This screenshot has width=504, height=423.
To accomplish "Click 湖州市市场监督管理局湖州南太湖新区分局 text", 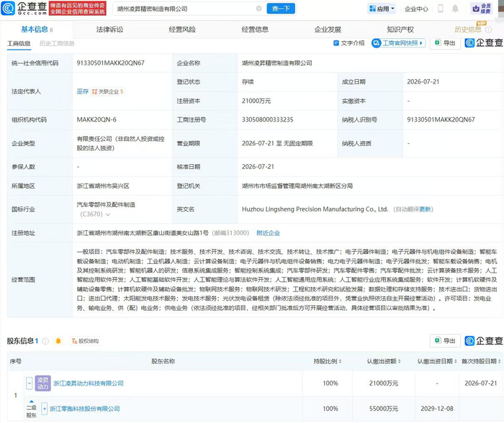I will click(x=297, y=186).
